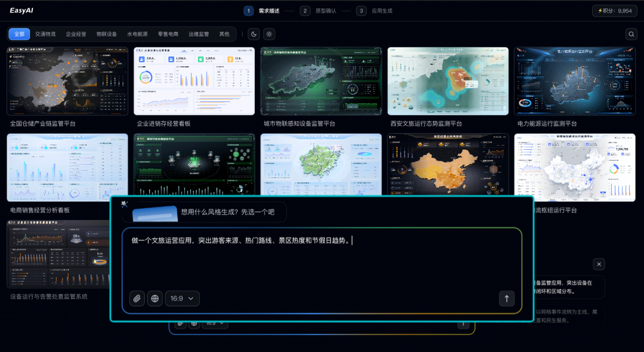644x352 pixels.
Task: Click the 城市物联感知设备监管平台 caption
Action: pos(299,123)
